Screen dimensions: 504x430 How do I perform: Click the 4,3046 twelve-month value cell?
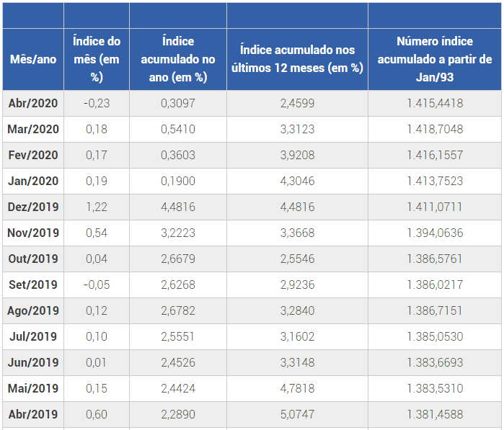[x=297, y=181]
